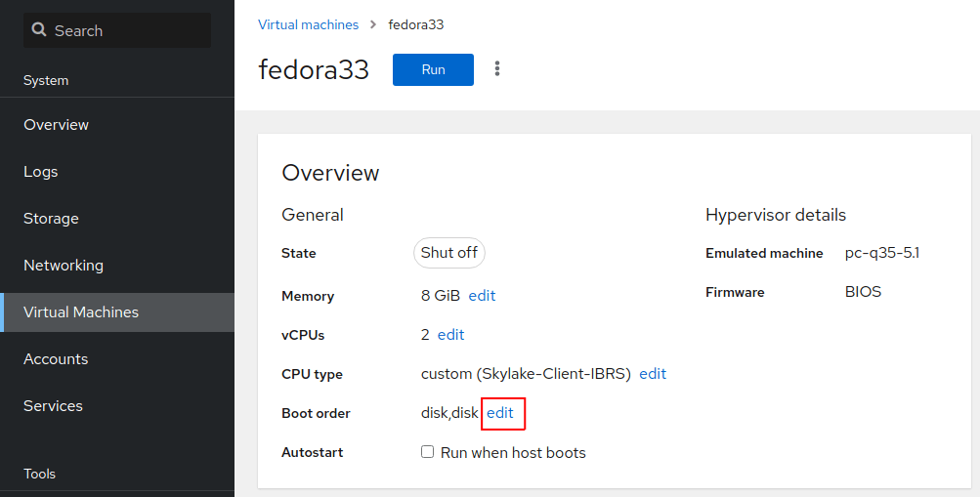This screenshot has width=980, height=497.
Task: Open the fedora33 kebab actions menu
Action: [x=497, y=68]
